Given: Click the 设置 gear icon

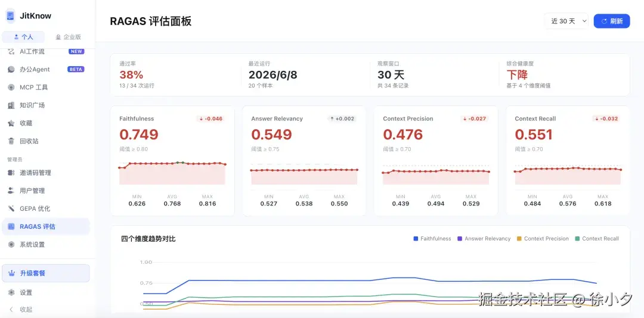Looking at the screenshot, I should 11,292.
